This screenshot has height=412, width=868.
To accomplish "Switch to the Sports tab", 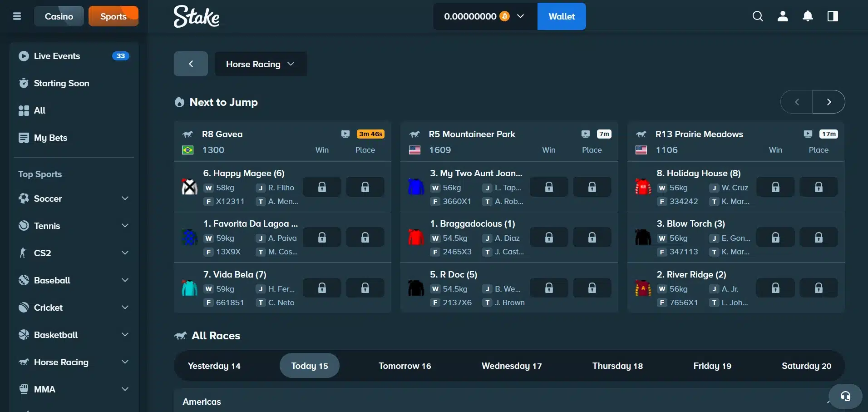I will pos(113,16).
